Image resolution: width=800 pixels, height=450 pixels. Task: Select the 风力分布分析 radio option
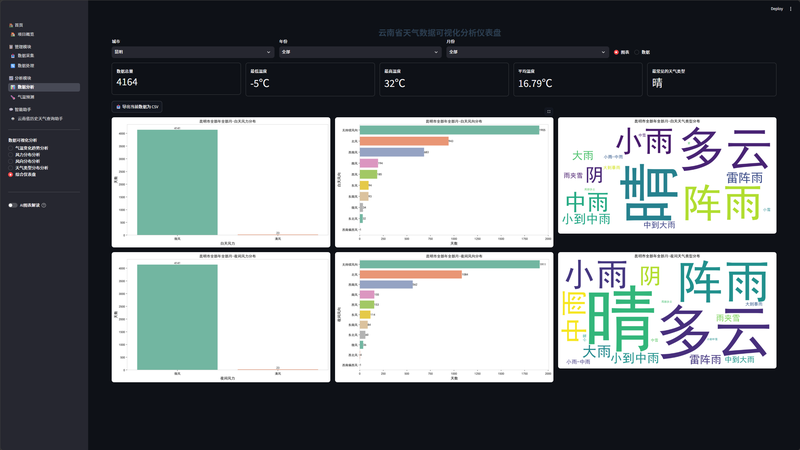(11, 155)
